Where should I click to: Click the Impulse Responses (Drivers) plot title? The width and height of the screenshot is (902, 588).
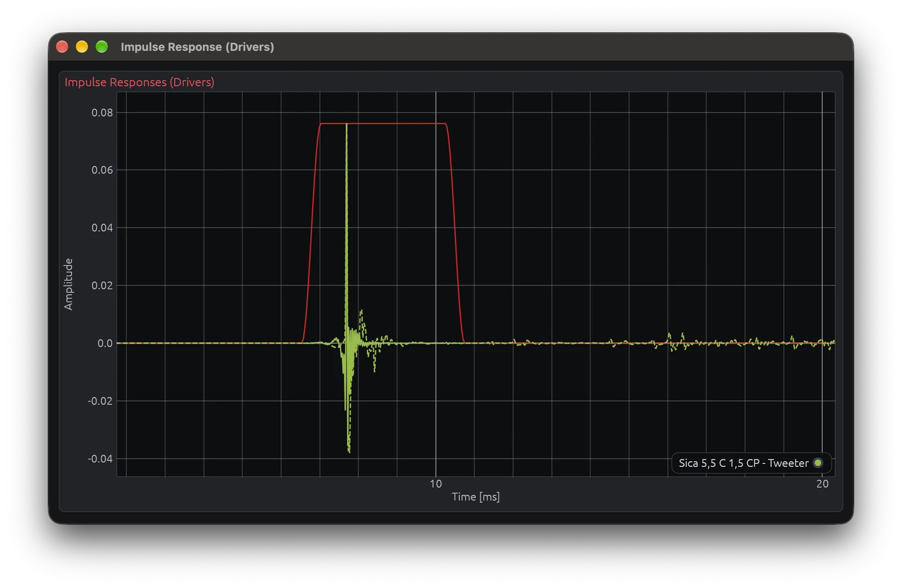[x=139, y=82]
